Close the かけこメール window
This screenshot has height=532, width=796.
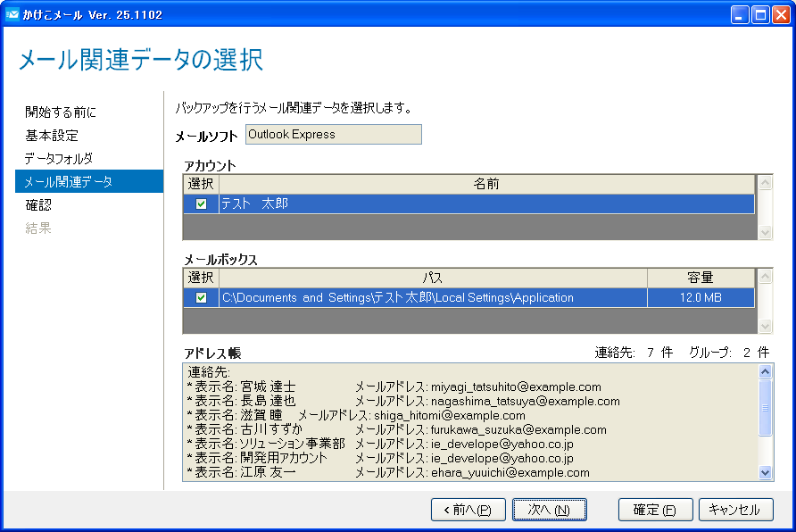tap(781, 14)
